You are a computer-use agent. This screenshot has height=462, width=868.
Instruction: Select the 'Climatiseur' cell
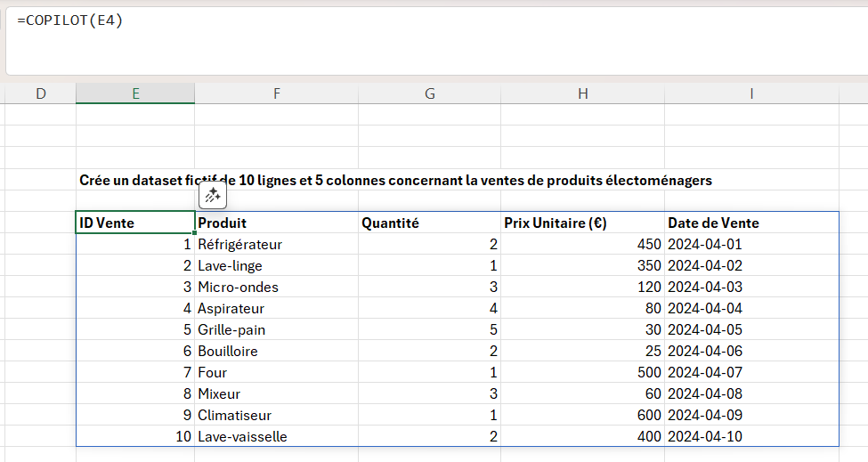pos(276,416)
